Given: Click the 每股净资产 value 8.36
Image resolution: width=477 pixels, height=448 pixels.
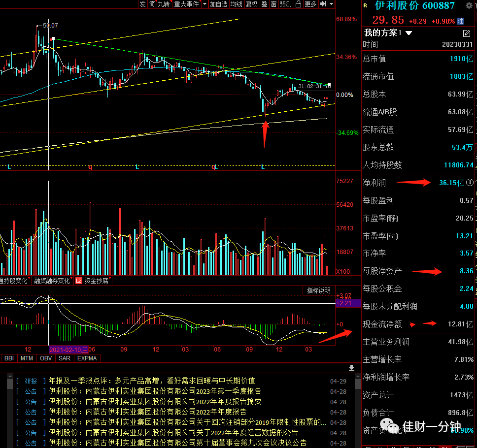Looking at the screenshot, I should click(x=466, y=271).
